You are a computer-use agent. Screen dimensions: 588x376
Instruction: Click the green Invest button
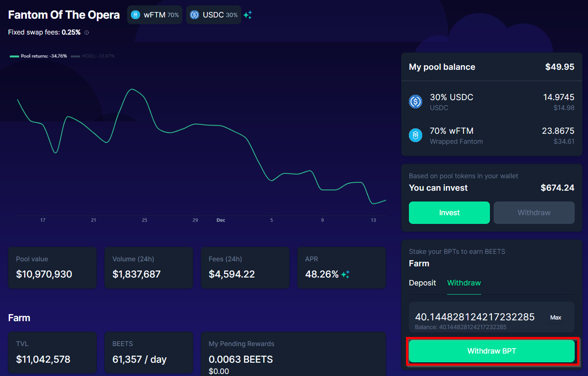pos(449,213)
